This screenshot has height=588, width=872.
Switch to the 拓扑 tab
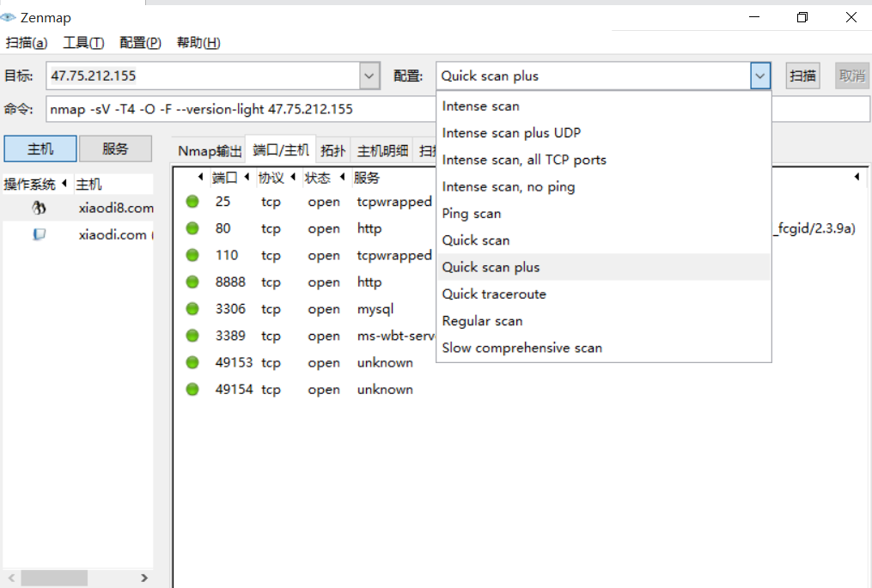[332, 150]
